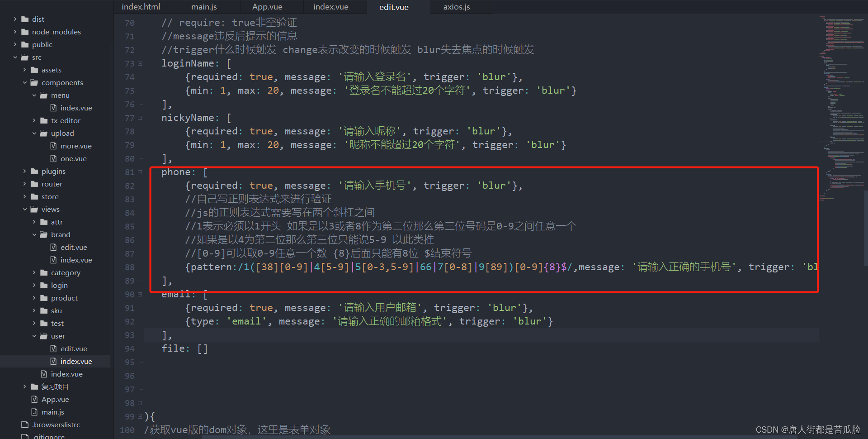Viewport: 868px width, 439px height.
Task: Click the .browserslistrc file icon
Action: [25, 425]
